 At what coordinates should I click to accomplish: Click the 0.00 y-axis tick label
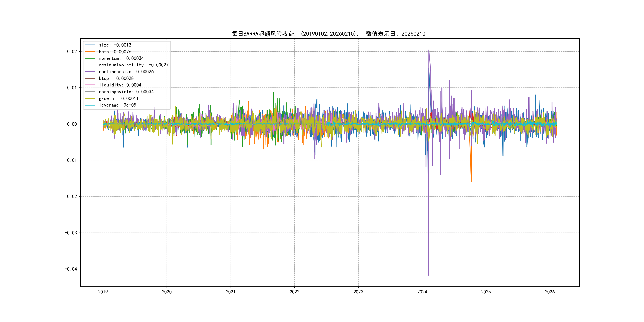72,124
